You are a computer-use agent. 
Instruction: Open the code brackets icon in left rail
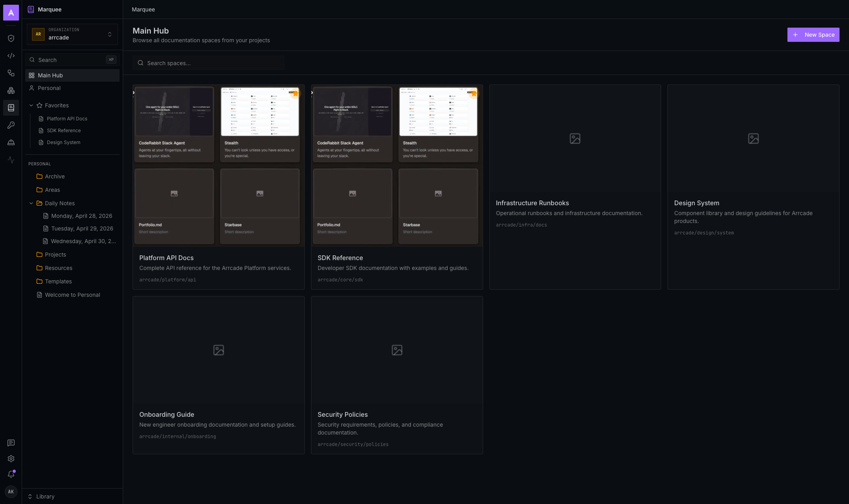11,56
